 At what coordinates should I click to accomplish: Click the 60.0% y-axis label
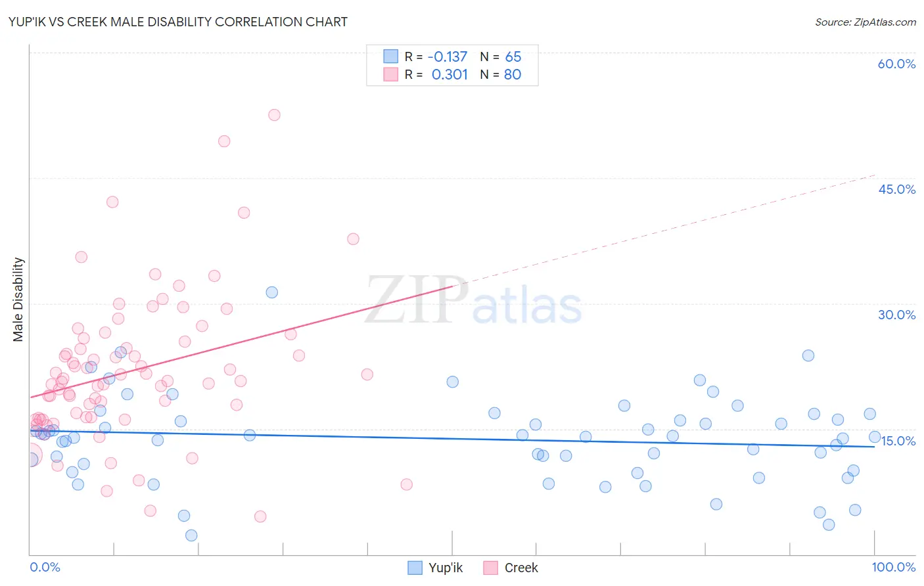click(x=896, y=64)
